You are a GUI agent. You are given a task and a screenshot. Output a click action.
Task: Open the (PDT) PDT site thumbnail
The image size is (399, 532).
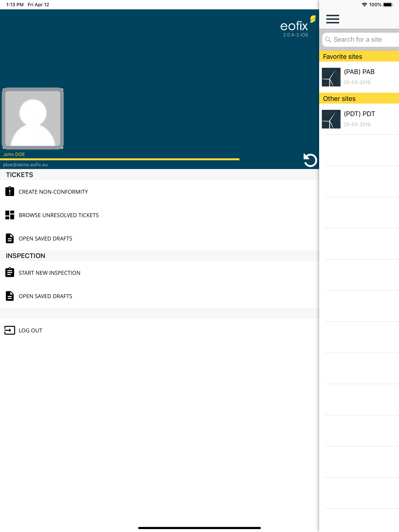331,119
